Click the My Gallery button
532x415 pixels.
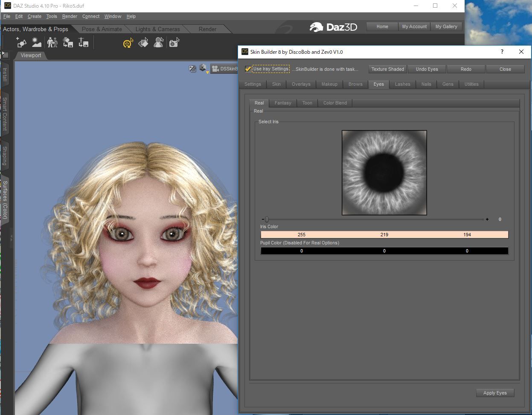click(446, 26)
